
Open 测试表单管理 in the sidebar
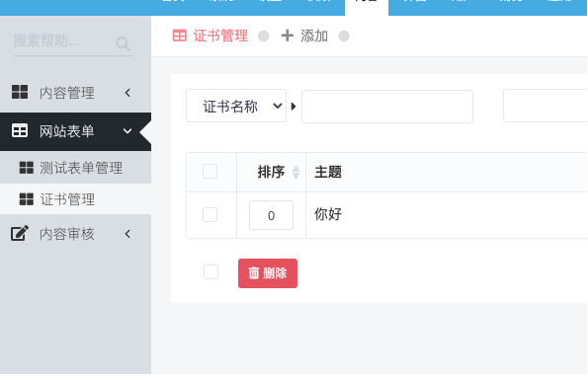click(x=75, y=168)
